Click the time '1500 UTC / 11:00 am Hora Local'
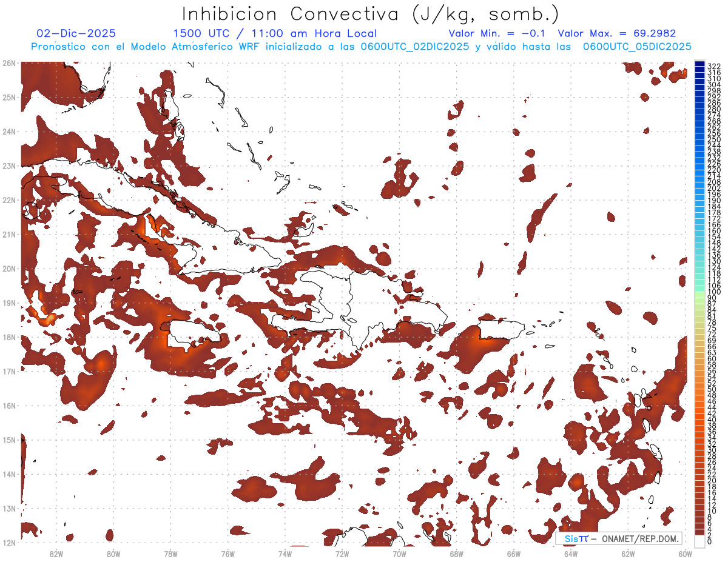The height and width of the screenshot is (562, 728). (x=275, y=34)
